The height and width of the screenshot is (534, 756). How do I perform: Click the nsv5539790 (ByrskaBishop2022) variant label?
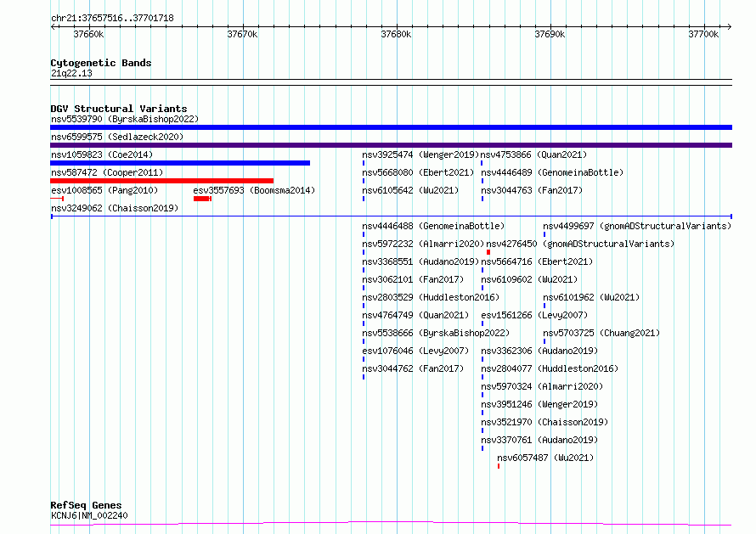click(x=125, y=119)
